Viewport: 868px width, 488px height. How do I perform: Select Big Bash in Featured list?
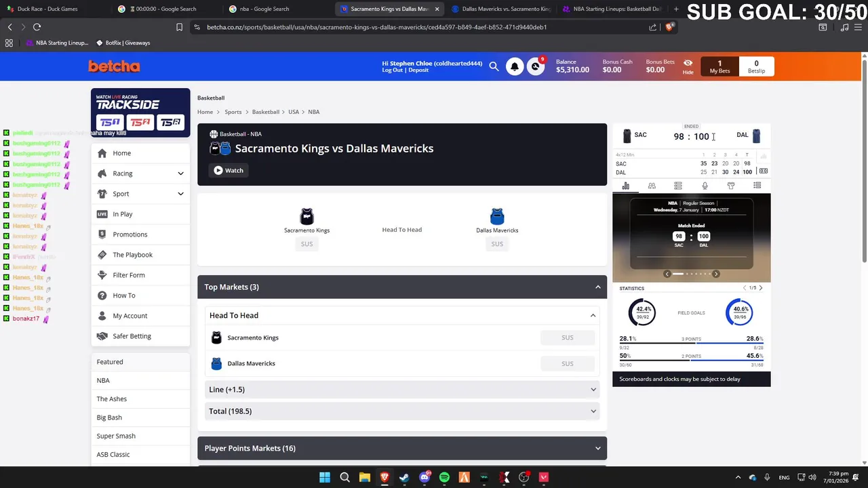140,418
